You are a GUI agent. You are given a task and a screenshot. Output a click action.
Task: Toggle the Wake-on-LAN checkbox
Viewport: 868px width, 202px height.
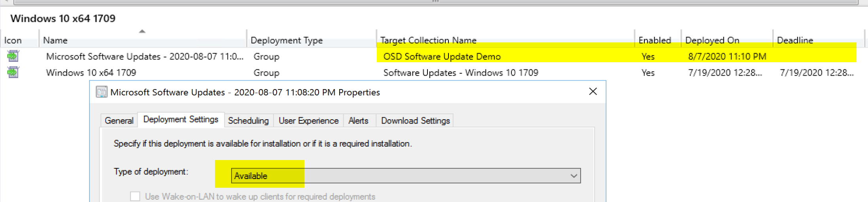click(135, 196)
